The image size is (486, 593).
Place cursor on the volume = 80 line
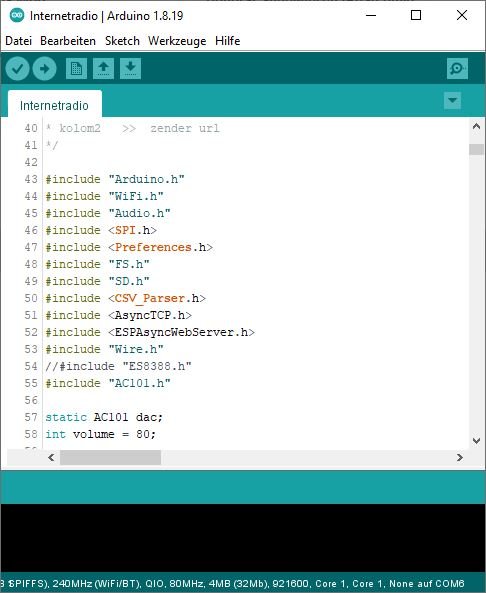[100, 434]
